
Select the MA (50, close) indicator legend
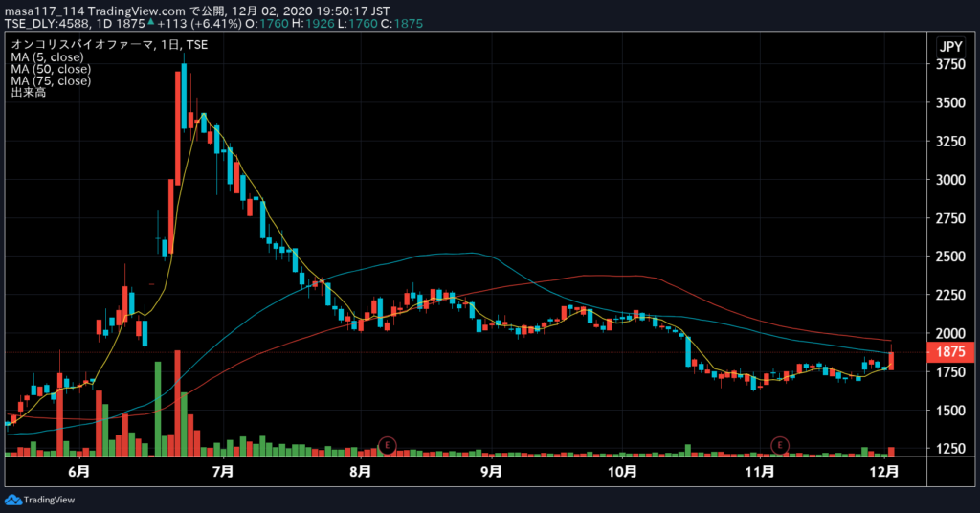[51, 69]
